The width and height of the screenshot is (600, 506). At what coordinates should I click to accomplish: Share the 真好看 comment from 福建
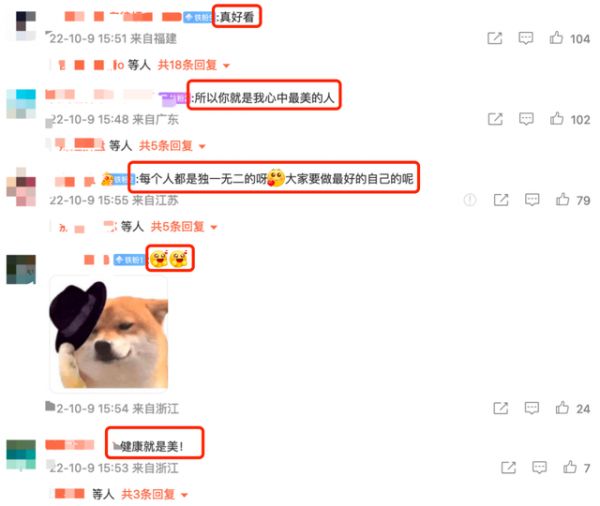click(495, 38)
